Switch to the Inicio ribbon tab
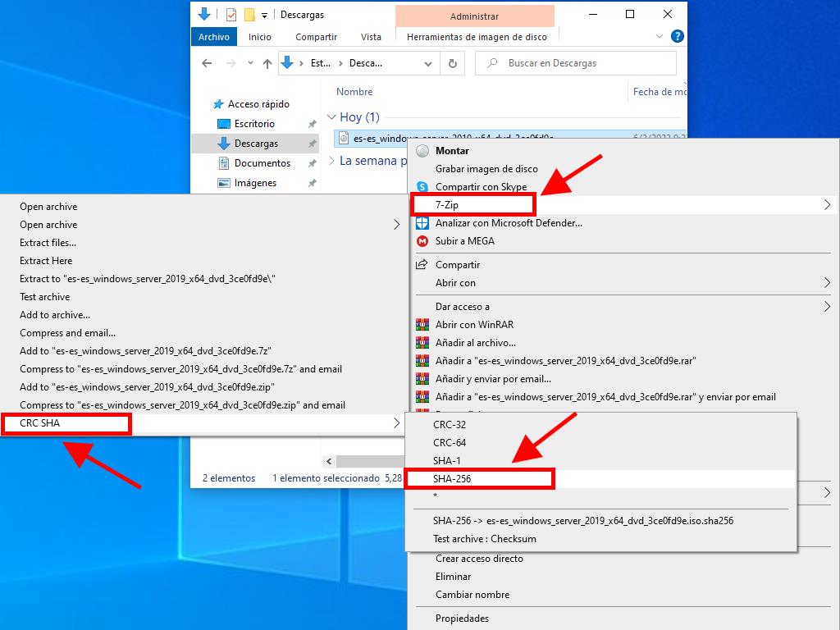This screenshot has height=630, width=840. click(260, 37)
